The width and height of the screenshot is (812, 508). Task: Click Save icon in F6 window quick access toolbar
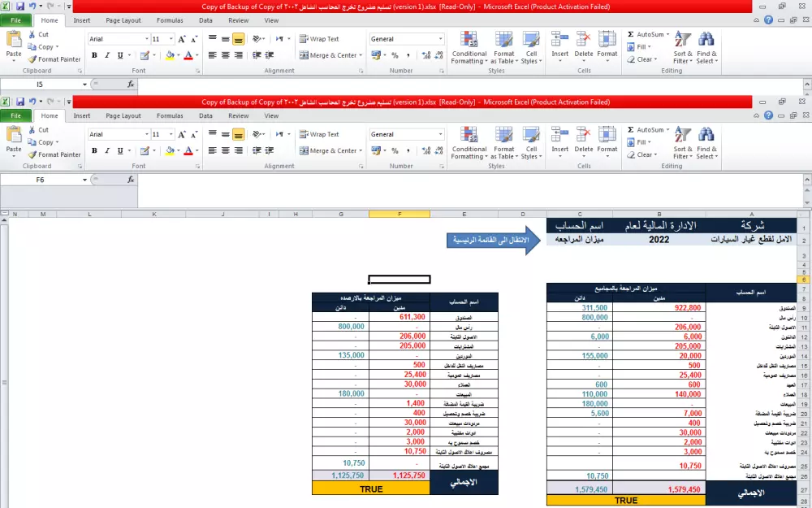coord(20,102)
